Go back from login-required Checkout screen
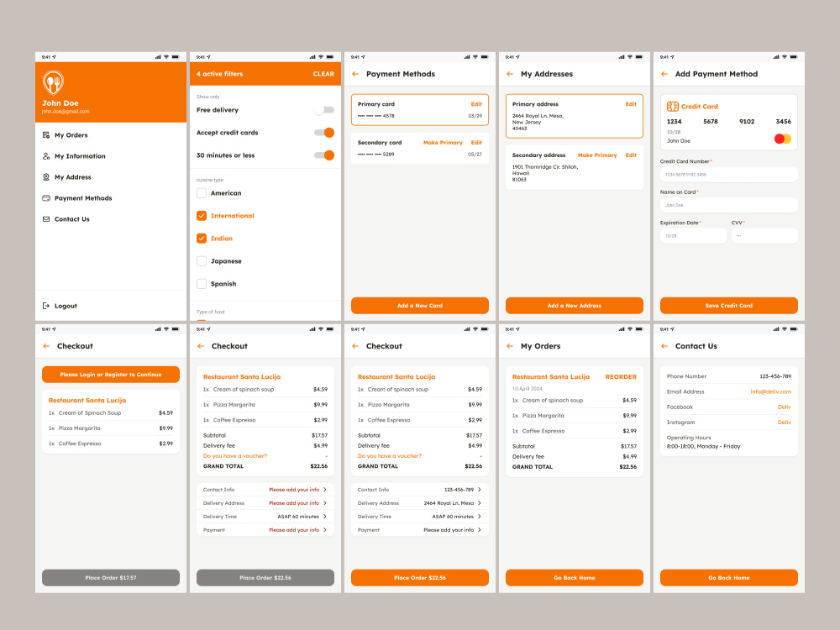 pyautogui.click(x=46, y=346)
